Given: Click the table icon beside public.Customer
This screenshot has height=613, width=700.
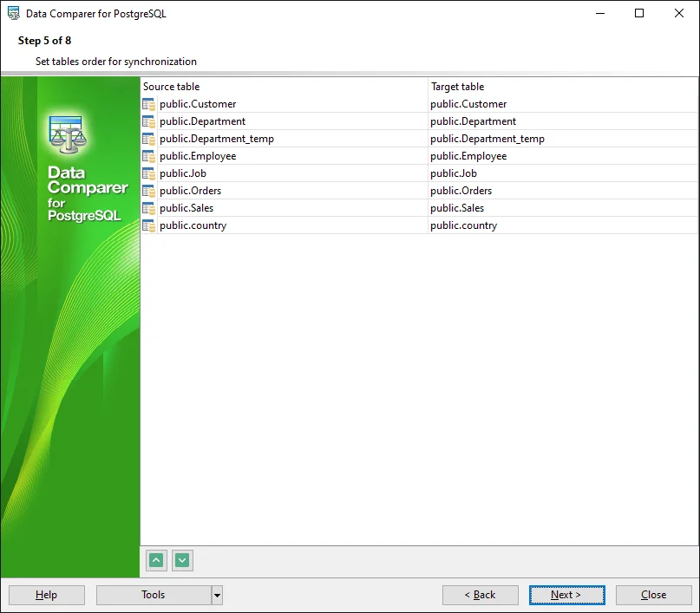Looking at the screenshot, I should tap(149, 104).
